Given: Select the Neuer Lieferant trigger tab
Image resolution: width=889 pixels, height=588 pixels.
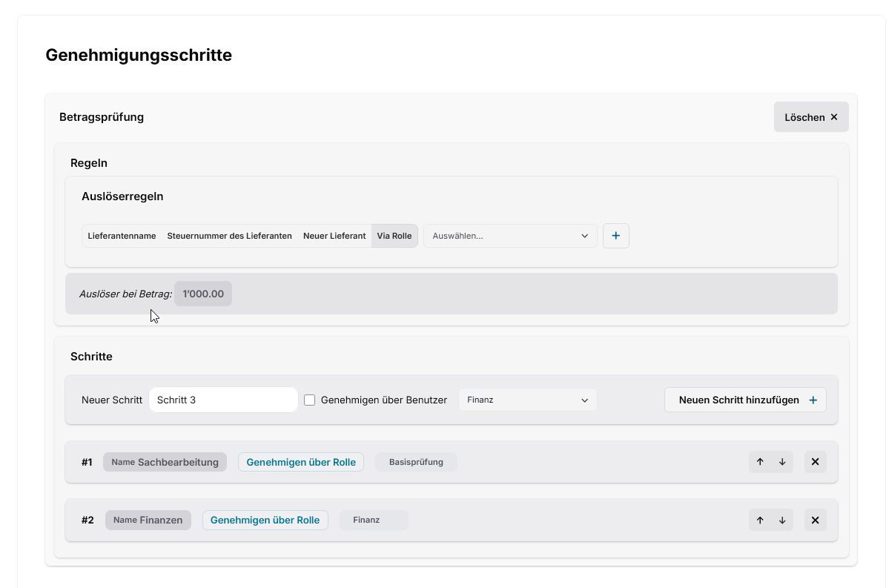Looking at the screenshot, I should click(x=334, y=236).
